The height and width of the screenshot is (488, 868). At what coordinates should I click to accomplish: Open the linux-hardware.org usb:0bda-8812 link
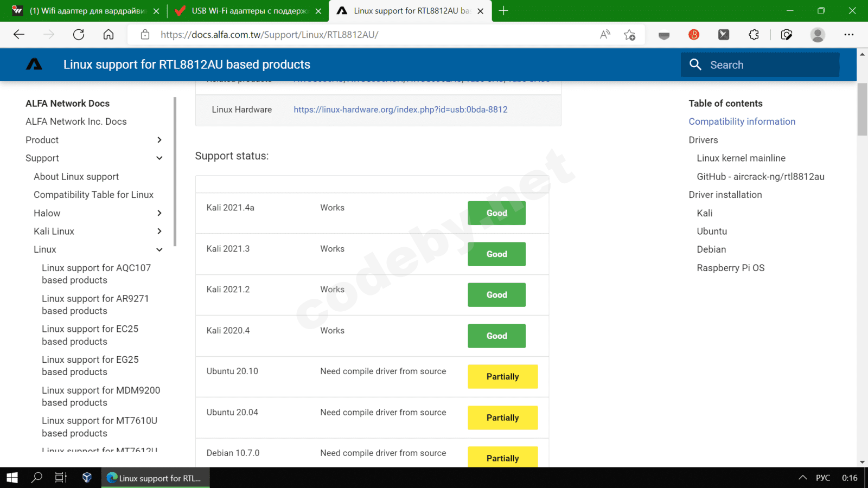click(400, 110)
